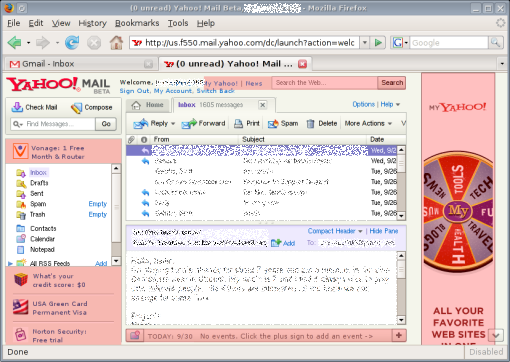Close the Yahoo Mail browser tab

pos(302,64)
